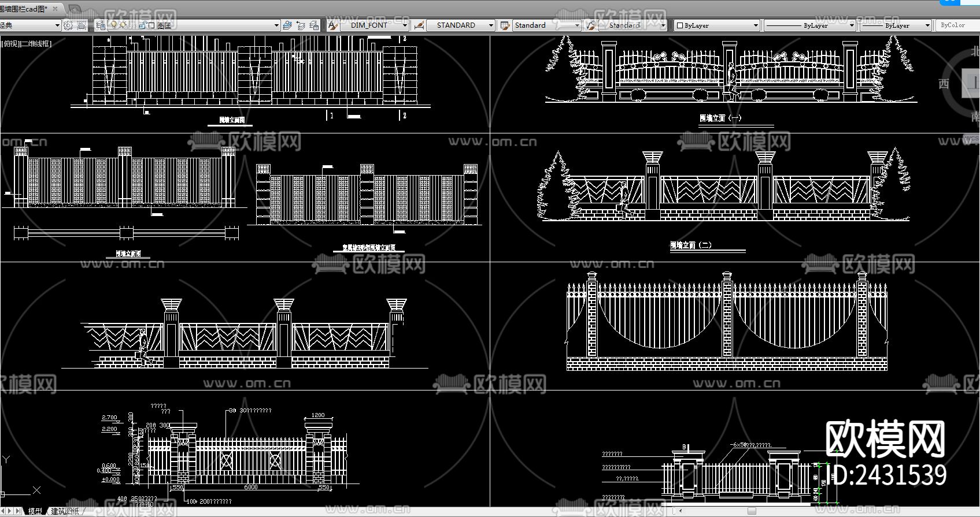Image resolution: width=980 pixels, height=517 pixels.
Task: Click the 2.700 elevation label
Action: tap(109, 417)
